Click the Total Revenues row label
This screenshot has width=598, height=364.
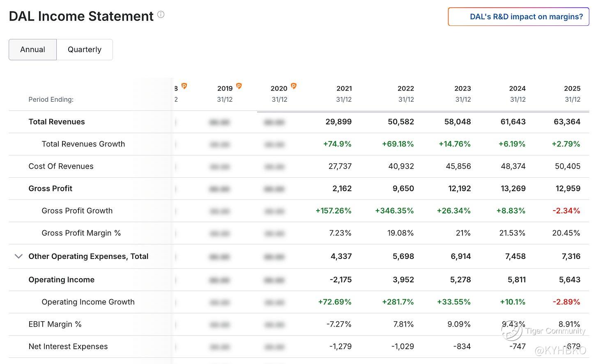57,122
